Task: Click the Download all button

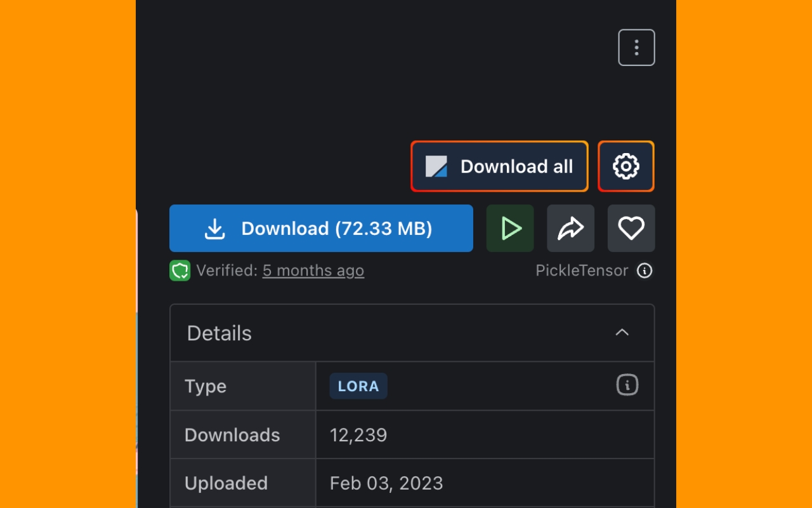Action: point(499,166)
